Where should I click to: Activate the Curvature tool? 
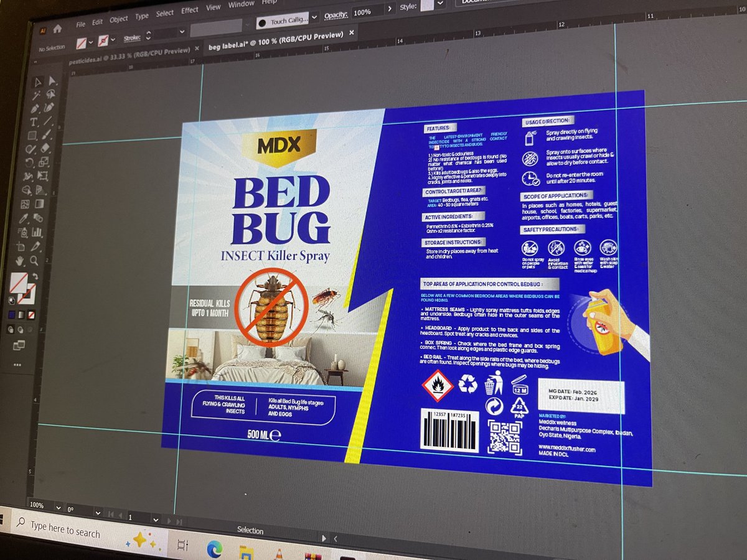[49, 107]
